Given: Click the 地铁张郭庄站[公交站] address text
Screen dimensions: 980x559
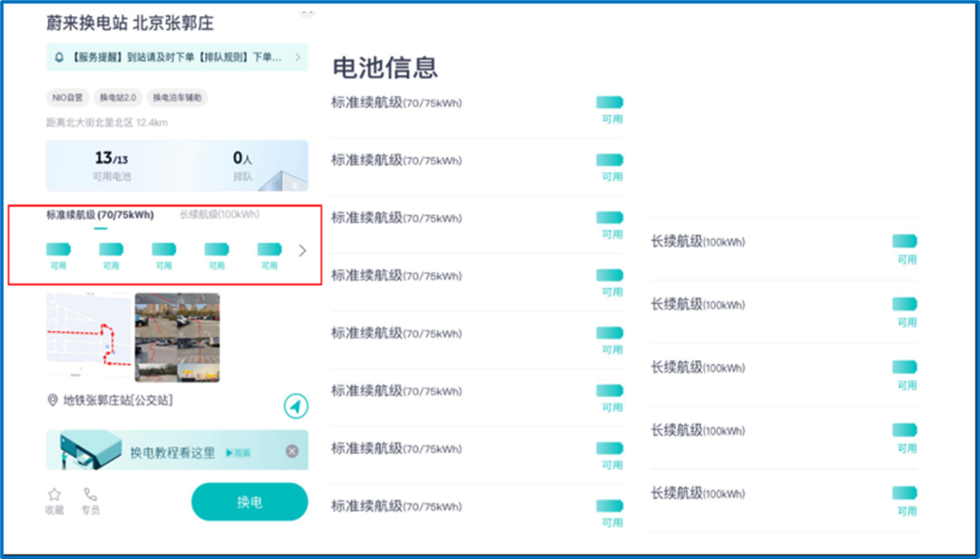Looking at the screenshot, I should pyautogui.click(x=118, y=400).
